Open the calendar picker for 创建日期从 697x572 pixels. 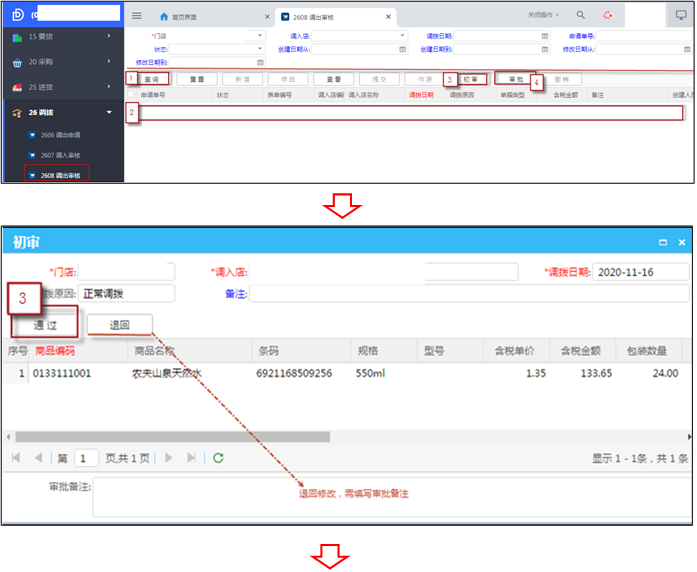402,49
